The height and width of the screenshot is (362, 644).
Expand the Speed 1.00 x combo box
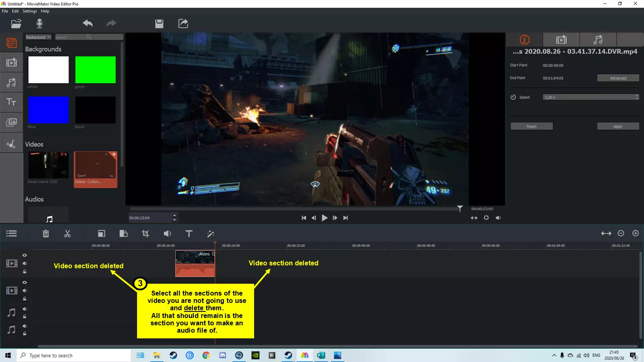pos(591,97)
